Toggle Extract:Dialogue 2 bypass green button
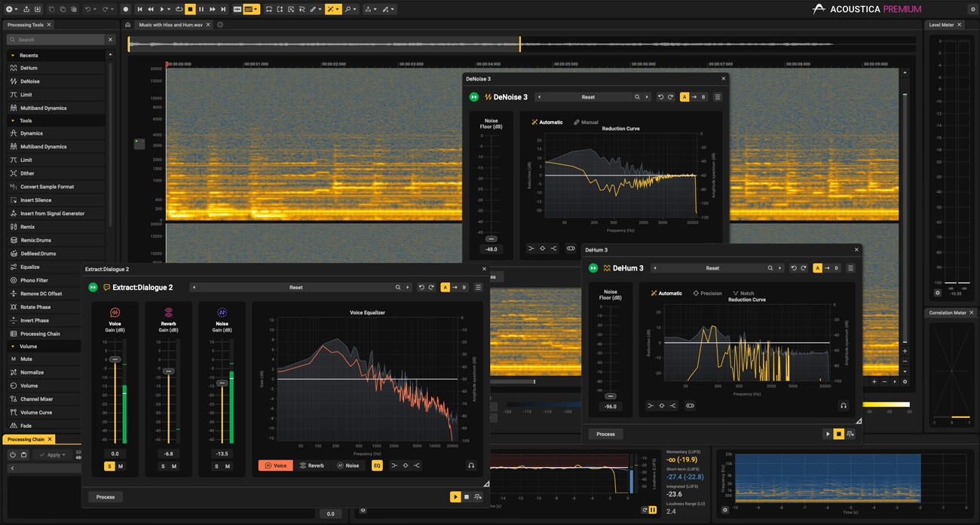Viewport: 980px width, 525px height. (x=93, y=287)
